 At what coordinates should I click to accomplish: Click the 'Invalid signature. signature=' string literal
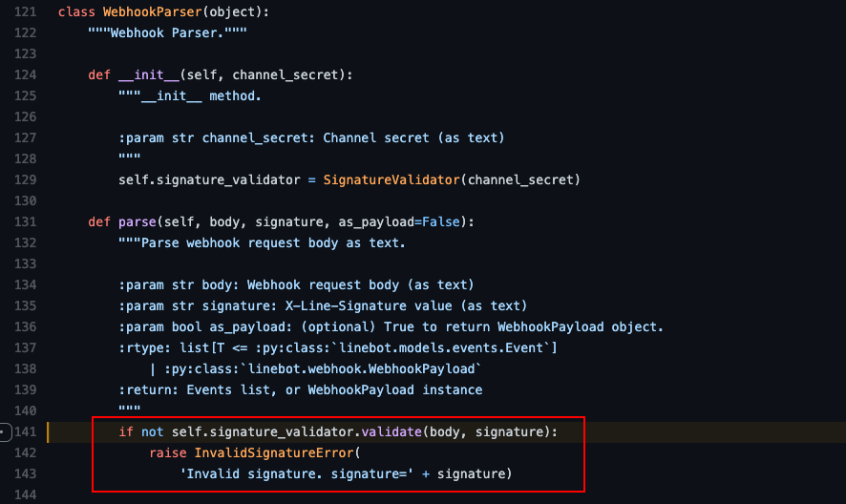click(x=297, y=473)
